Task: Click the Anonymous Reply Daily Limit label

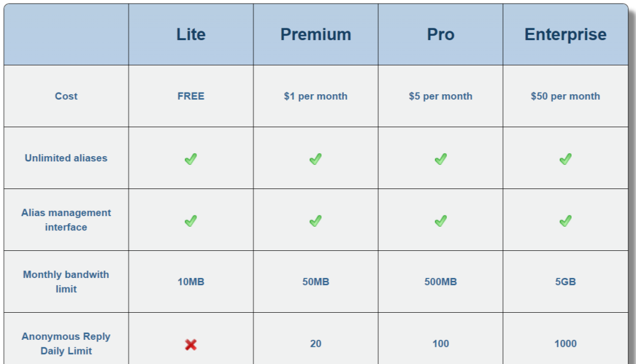Action: [x=66, y=343]
